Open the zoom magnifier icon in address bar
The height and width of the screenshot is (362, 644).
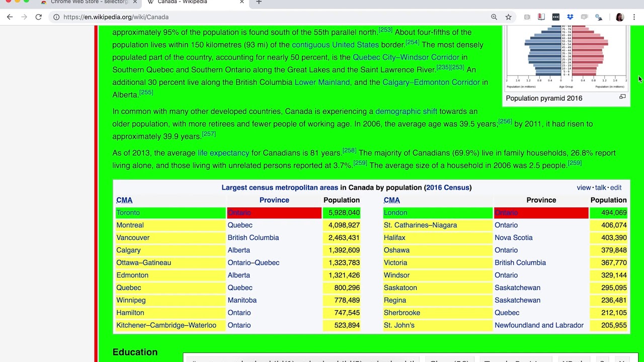[x=494, y=17]
